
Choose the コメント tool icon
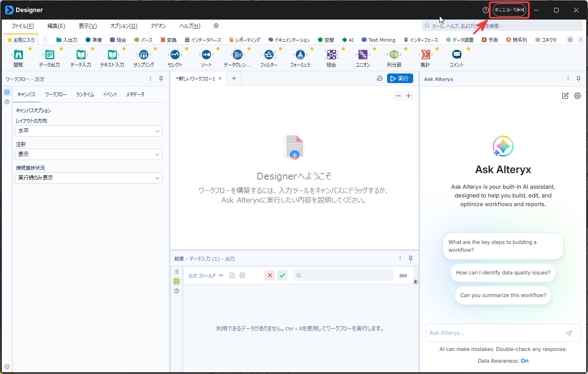[x=457, y=55]
